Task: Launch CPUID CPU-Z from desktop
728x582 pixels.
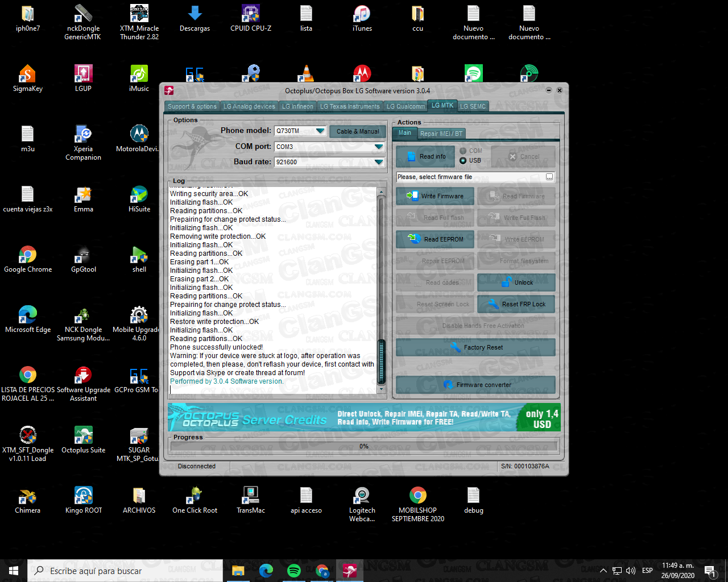Action: click(250, 18)
